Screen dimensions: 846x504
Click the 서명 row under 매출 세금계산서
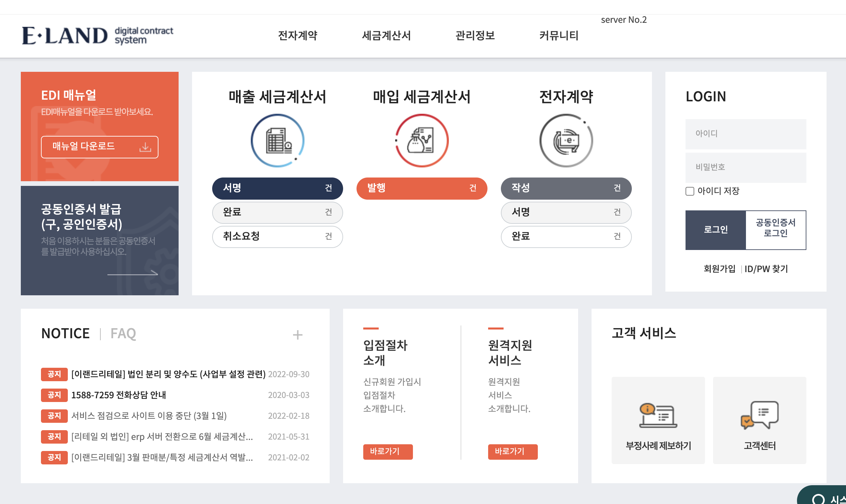point(278,189)
